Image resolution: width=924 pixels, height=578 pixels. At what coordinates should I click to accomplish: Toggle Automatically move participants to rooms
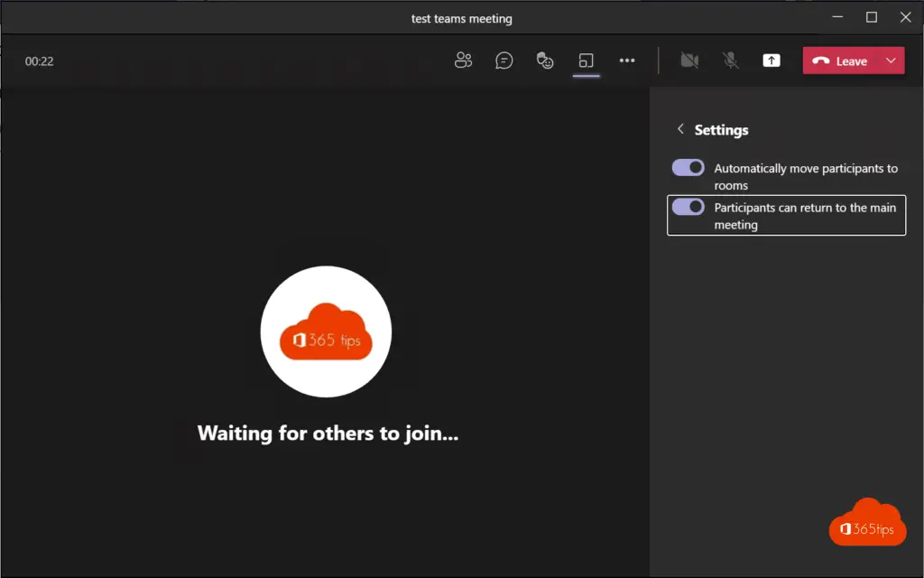688,167
